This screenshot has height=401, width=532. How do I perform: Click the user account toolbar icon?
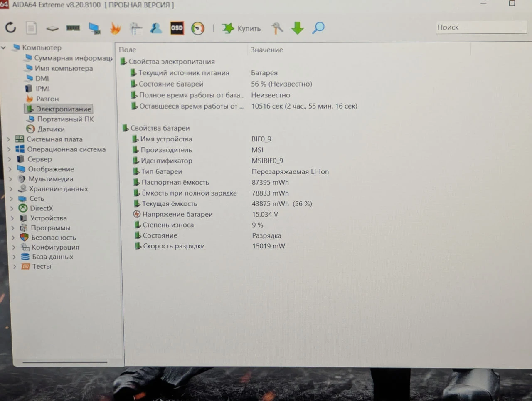[x=156, y=28]
